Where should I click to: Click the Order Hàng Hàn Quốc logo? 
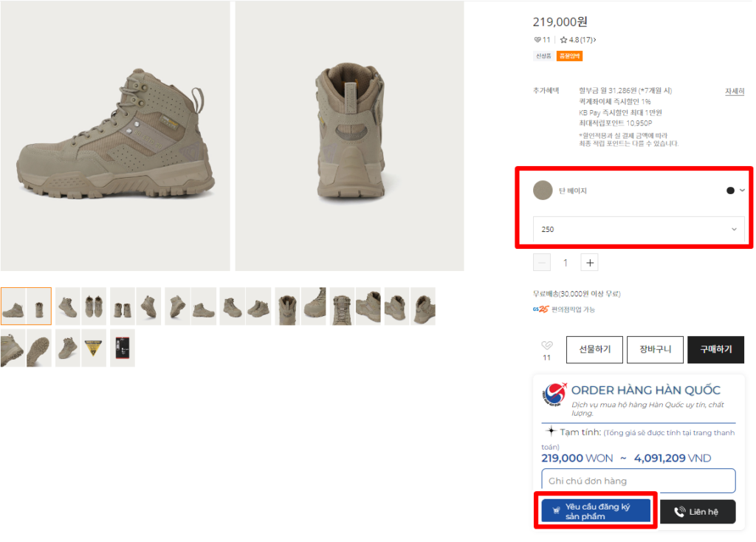click(x=554, y=394)
